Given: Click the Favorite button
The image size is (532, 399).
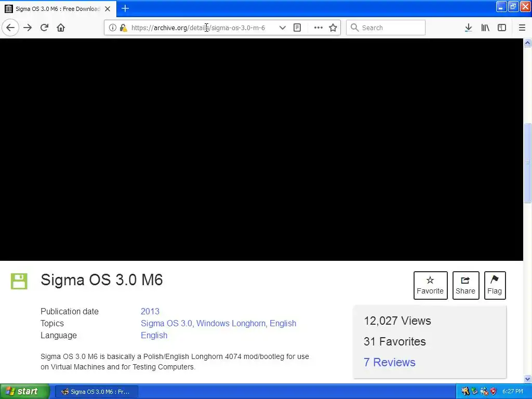Looking at the screenshot, I should tap(431, 285).
